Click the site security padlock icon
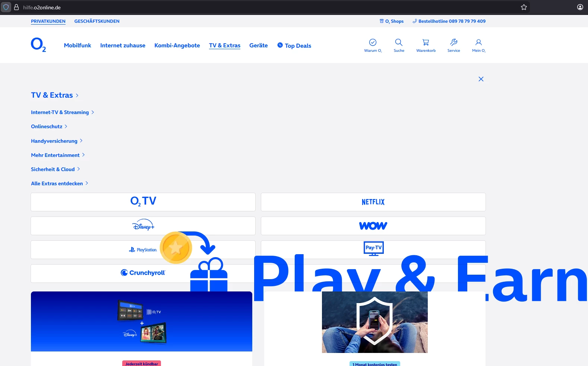Viewport: 588px width, 366px height. [x=16, y=7]
